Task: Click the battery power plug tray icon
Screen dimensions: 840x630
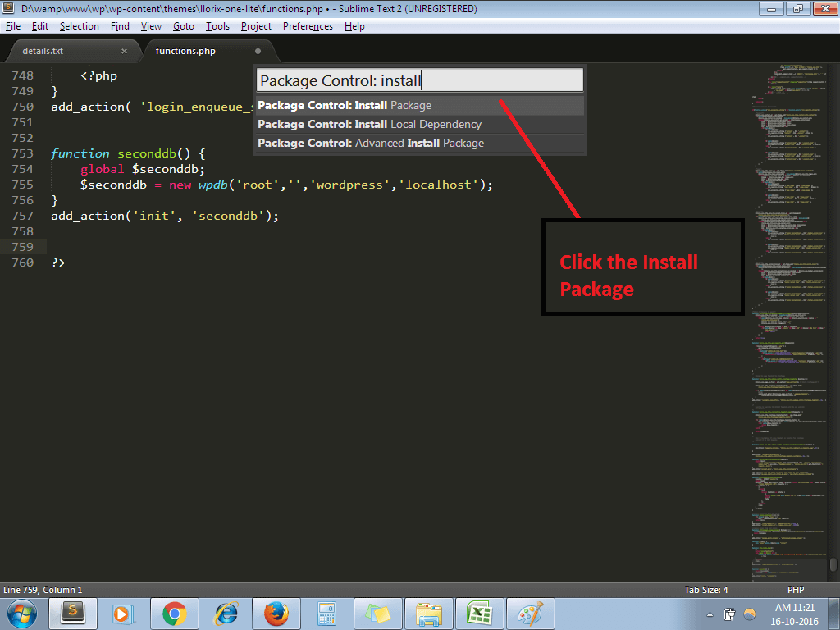Action: point(729,614)
